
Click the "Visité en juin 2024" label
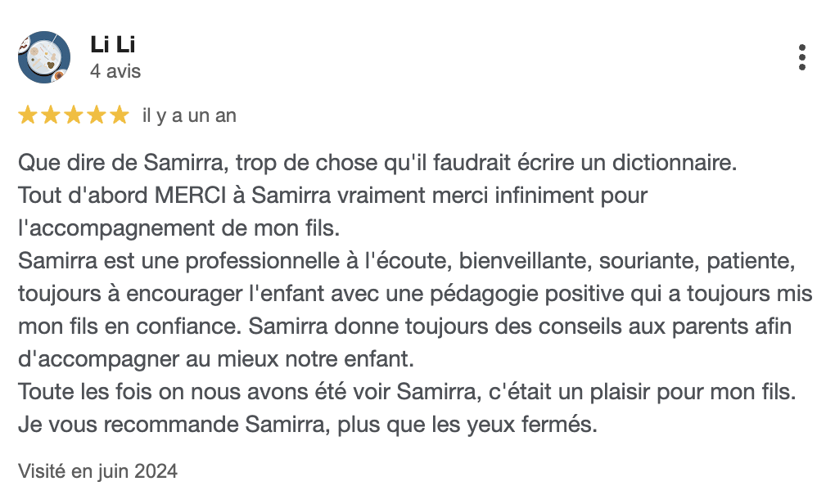97,471
